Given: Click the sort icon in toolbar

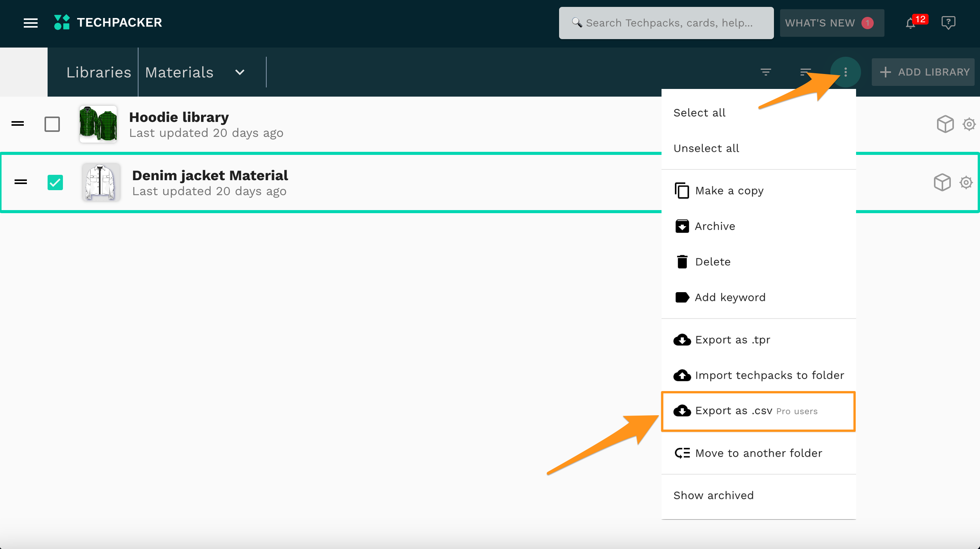Looking at the screenshot, I should click(x=805, y=72).
